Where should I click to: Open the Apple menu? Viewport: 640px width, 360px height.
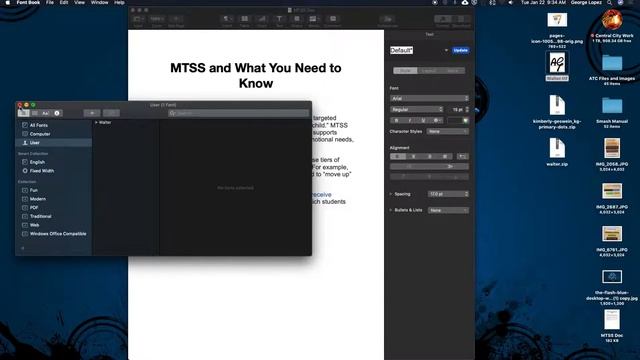click(x=7, y=2)
